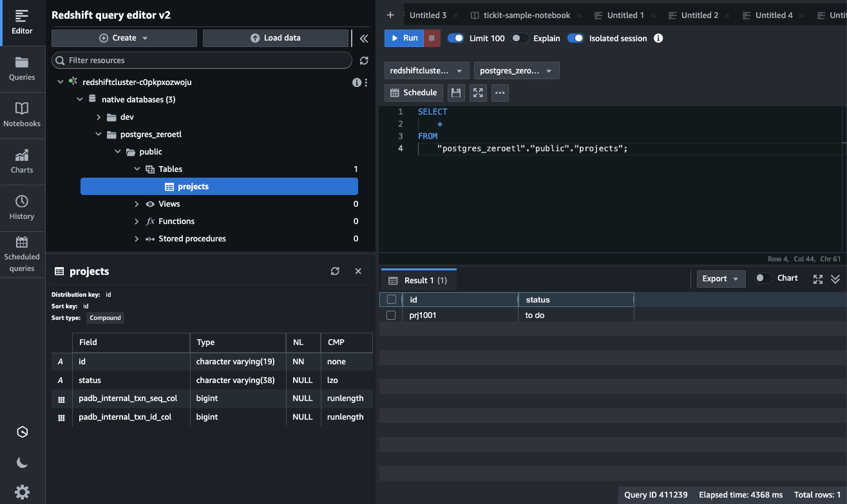Open Scheduled queries in sidebar
This screenshot has width=847, height=504.
22,254
